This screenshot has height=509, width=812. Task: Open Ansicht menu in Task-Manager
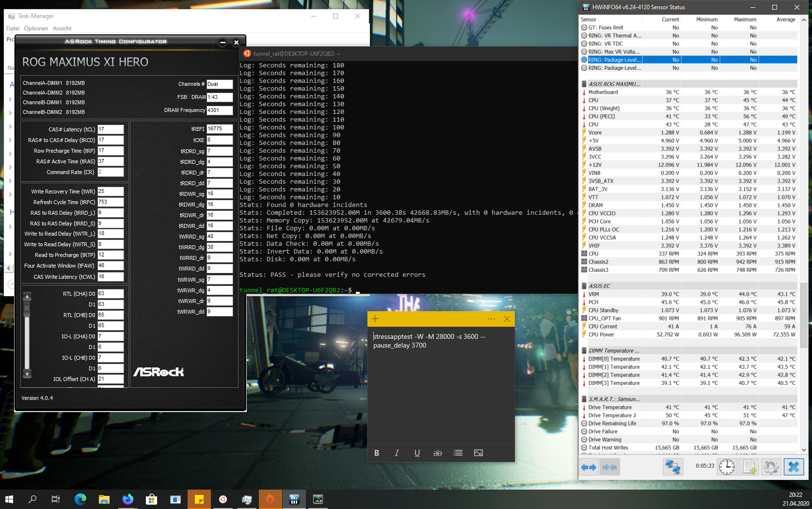62,28
